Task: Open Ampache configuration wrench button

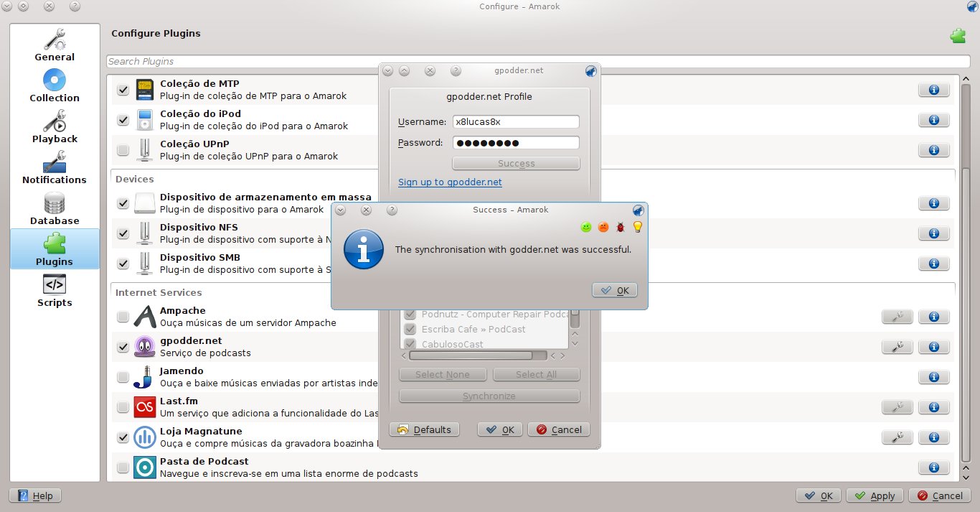Action: click(897, 317)
